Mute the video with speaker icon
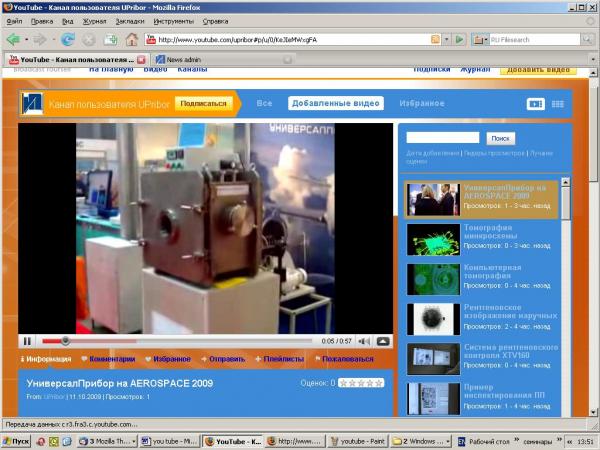600x450 pixels. 364,341
